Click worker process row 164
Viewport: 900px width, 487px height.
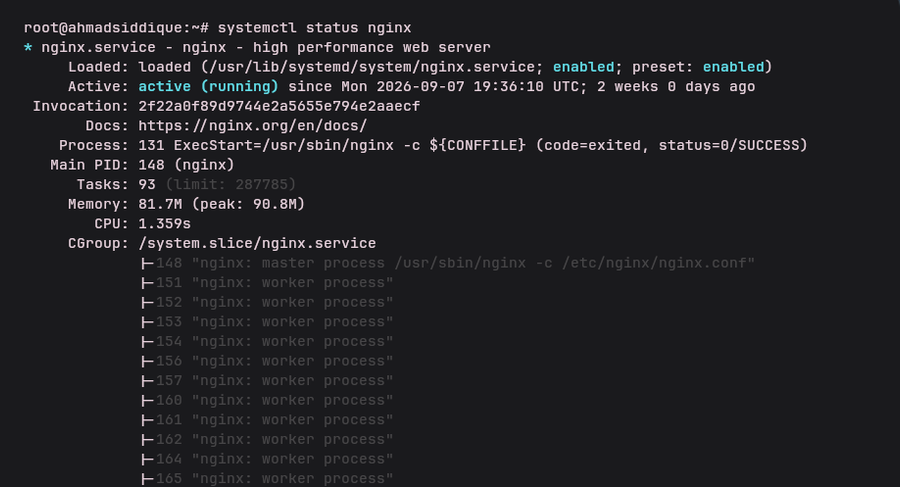pos(267,459)
